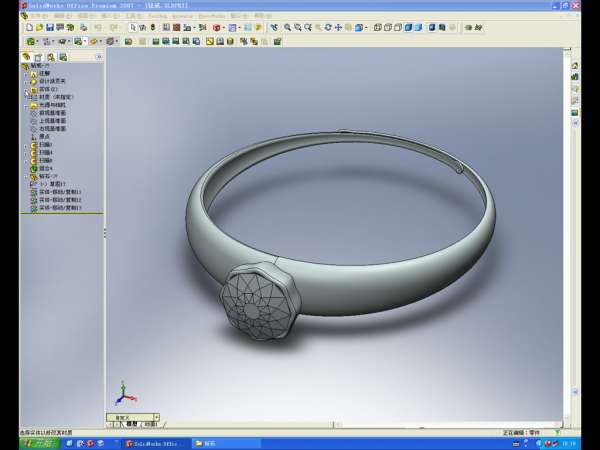The image size is (600, 450).
Task: Click the Section View icon
Action: point(442,28)
